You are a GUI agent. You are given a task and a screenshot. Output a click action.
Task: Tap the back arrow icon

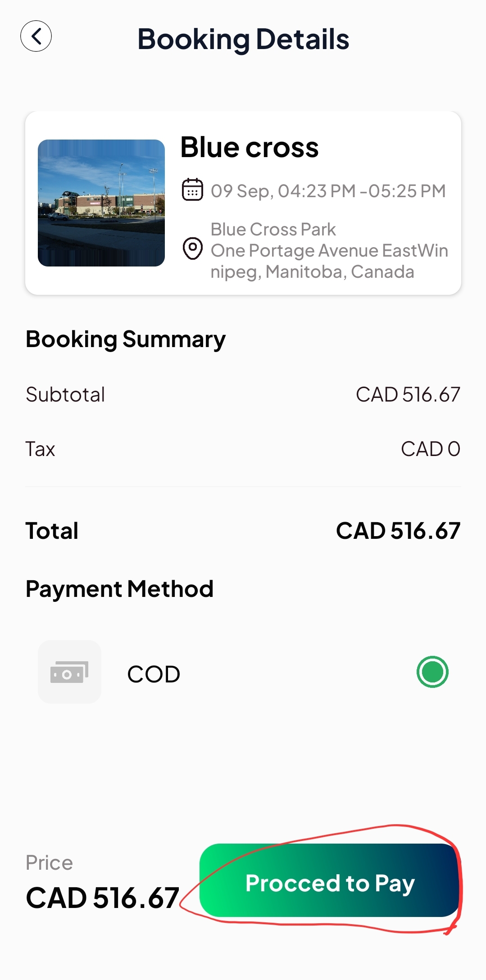36,36
